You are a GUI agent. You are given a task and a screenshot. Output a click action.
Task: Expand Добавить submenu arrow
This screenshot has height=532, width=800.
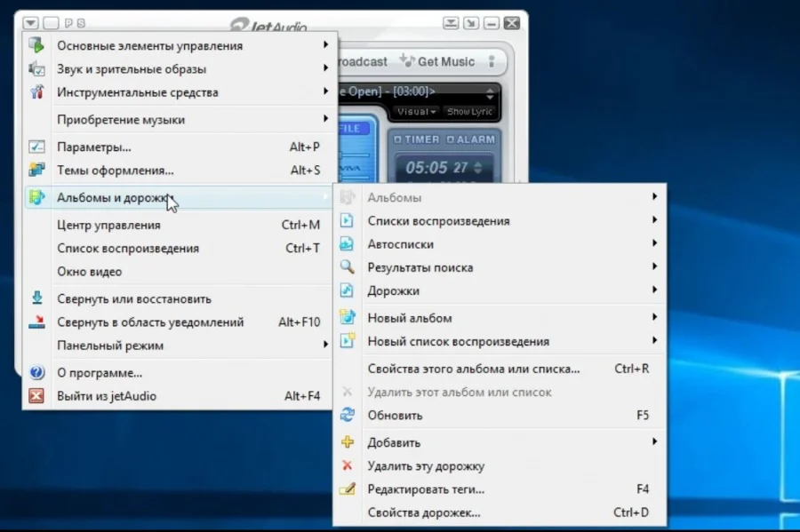click(x=654, y=441)
